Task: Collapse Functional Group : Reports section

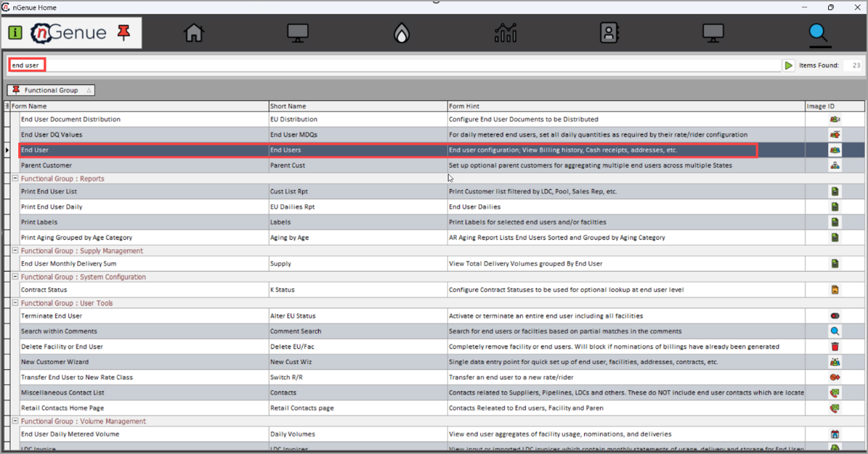Action: 15,178
